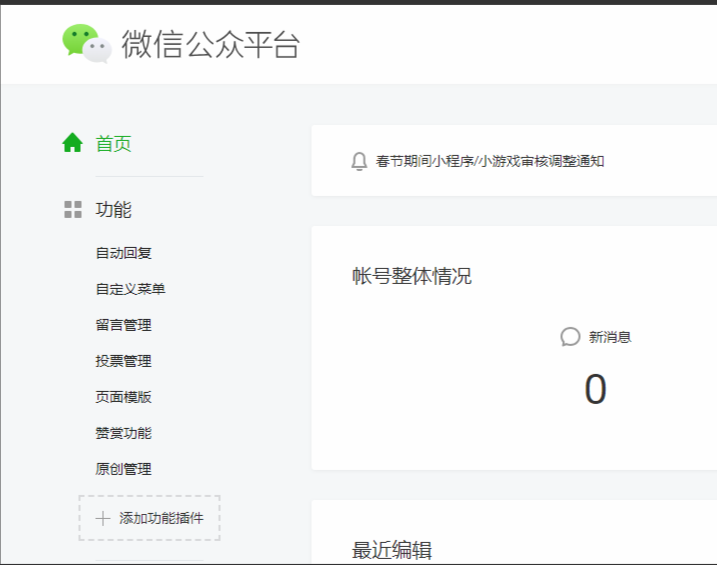Viewport: 717px width, 565px height.
Task: Click the plus icon in 添加功能插件
Action: point(103,518)
